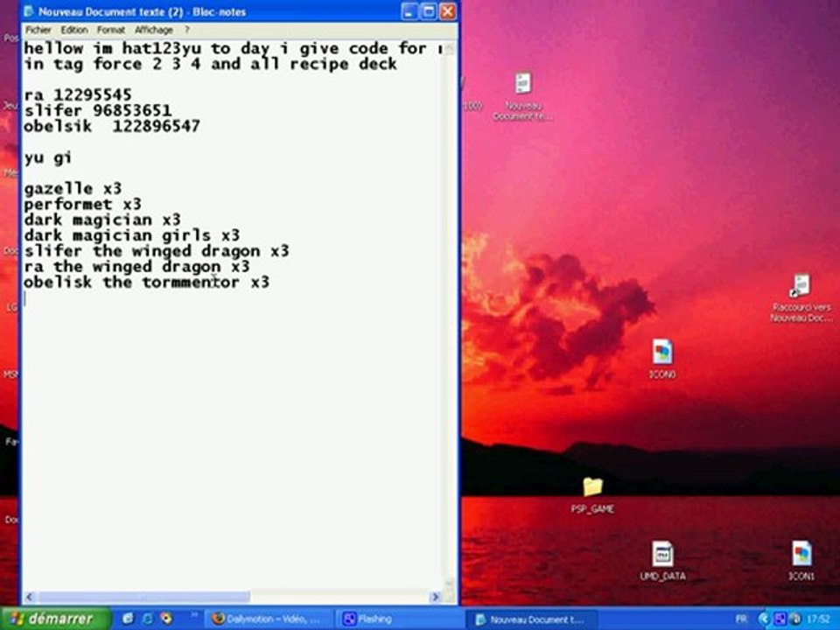Click the Flashing taskbar button

click(x=398, y=619)
